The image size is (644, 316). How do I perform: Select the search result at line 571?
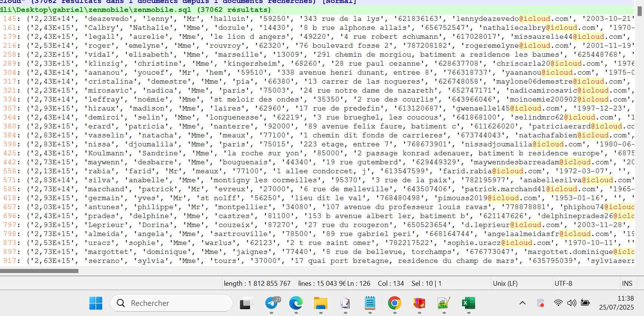pyautogui.click(x=317, y=180)
